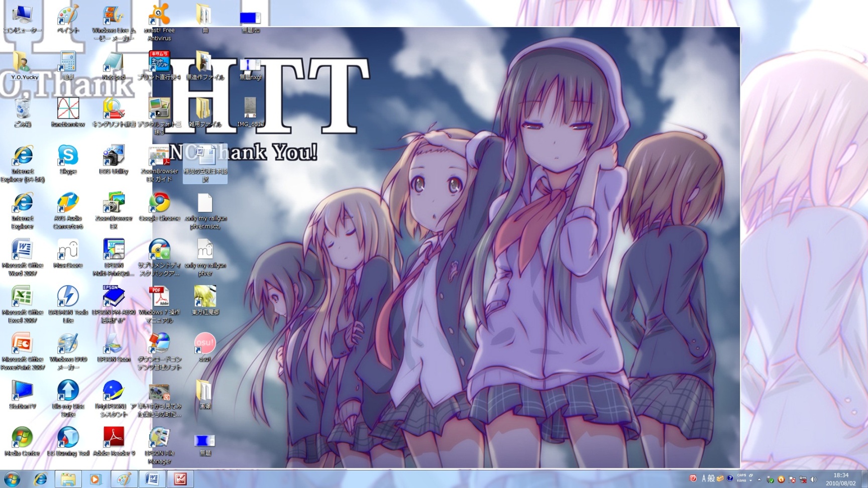Select the プリント直行便4 shortcut
This screenshot has width=868, height=488.
pyautogui.click(x=159, y=67)
